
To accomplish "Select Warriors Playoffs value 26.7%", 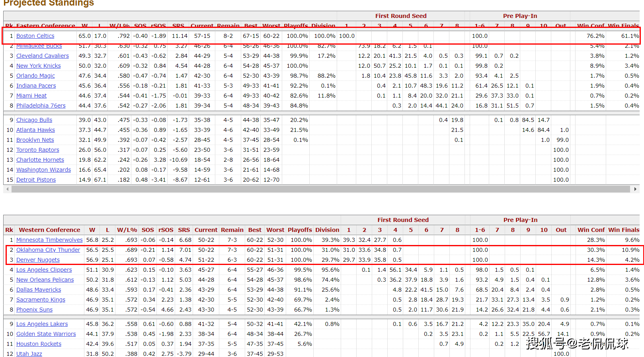I will tap(303, 334).
